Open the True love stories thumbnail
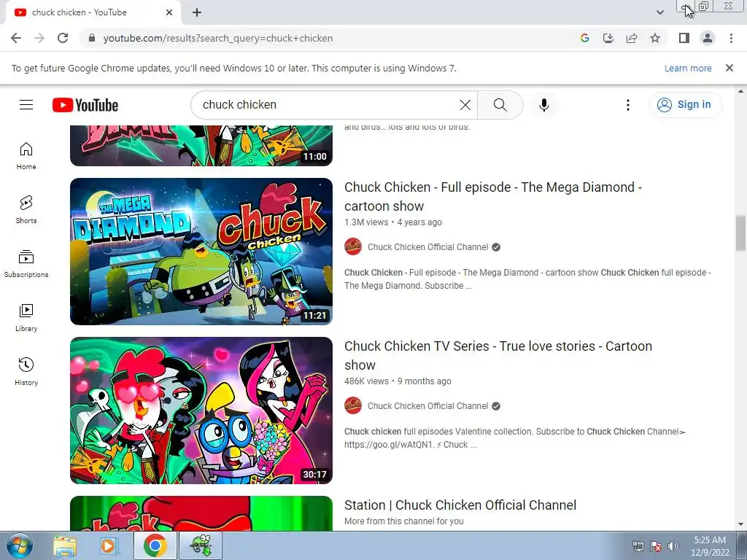Viewport: 747px width, 560px height. [x=201, y=411]
